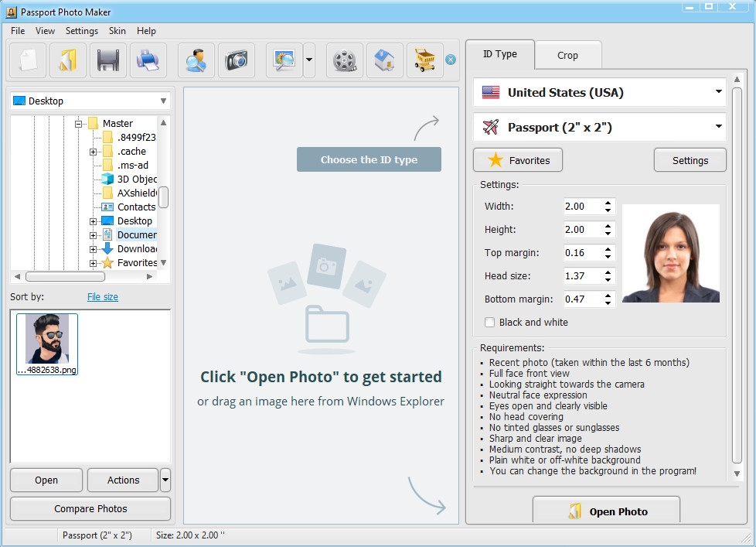Select the ID Type tab
The height and width of the screenshot is (547, 756).
pyautogui.click(x=500, y=54)
